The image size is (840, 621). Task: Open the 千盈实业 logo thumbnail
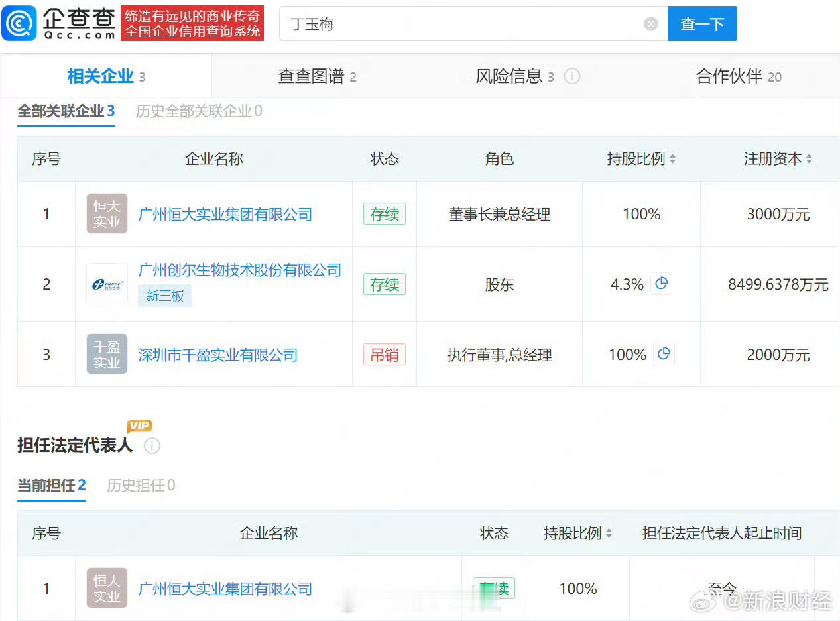[x=107, y=354]
